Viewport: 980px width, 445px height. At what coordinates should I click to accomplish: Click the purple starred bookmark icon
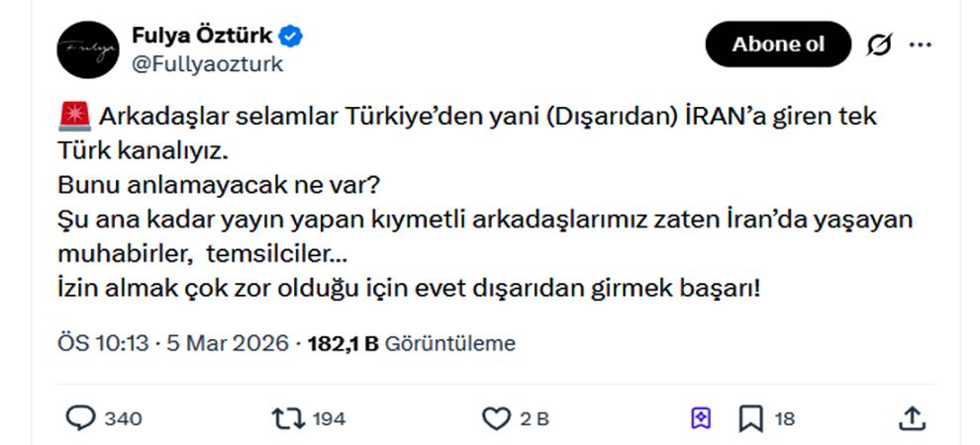tap(701, 418)
